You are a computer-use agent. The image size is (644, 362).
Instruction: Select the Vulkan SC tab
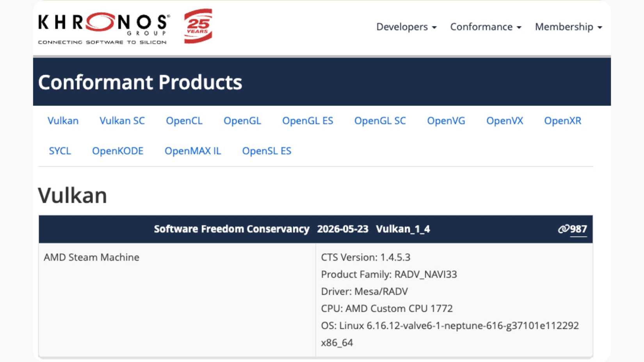[x=122, y=121]
